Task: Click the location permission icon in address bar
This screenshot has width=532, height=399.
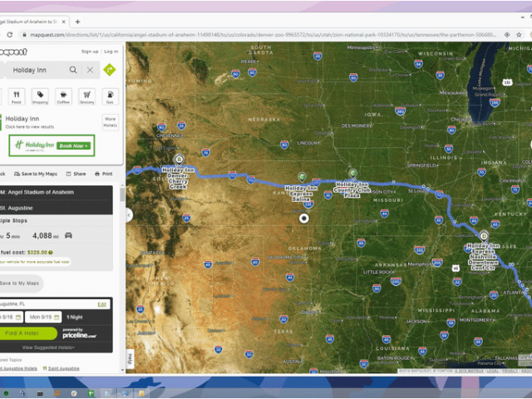Action: coord(507,35)
